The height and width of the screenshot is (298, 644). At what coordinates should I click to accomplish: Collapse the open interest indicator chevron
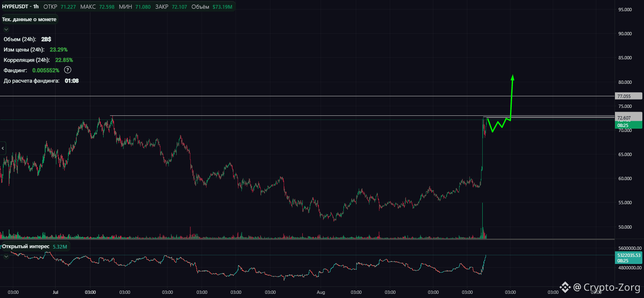6,256
